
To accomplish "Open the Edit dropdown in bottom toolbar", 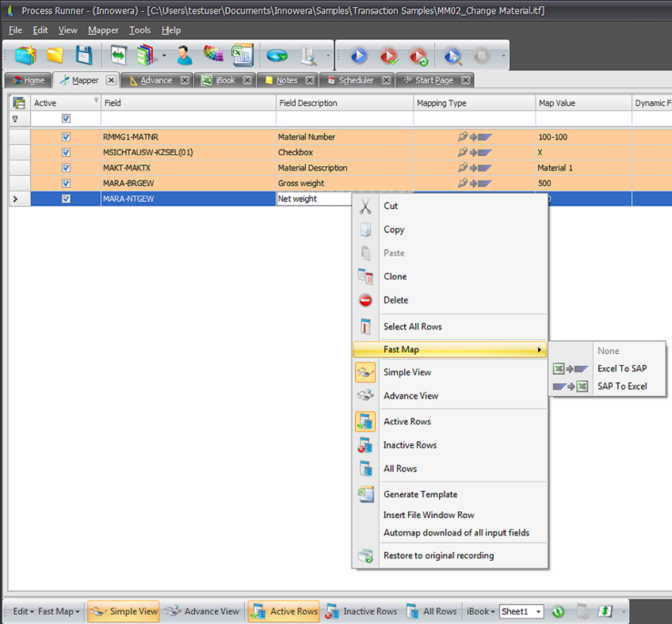I will coord(24,611).
